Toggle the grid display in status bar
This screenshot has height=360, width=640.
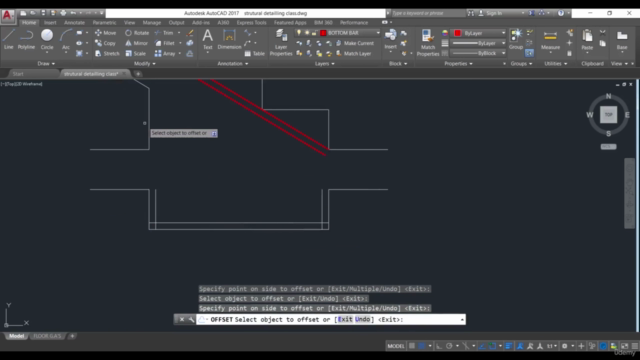tap(412, 346)
